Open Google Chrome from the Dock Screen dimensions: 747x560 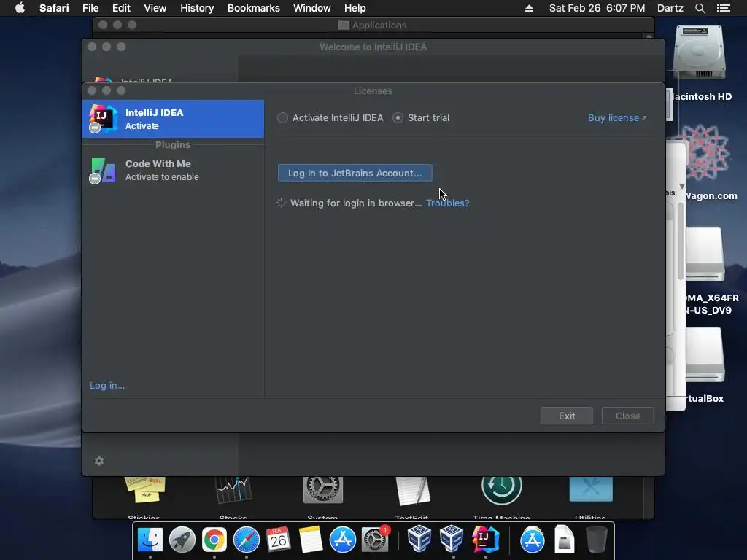[x=214, y=540]
